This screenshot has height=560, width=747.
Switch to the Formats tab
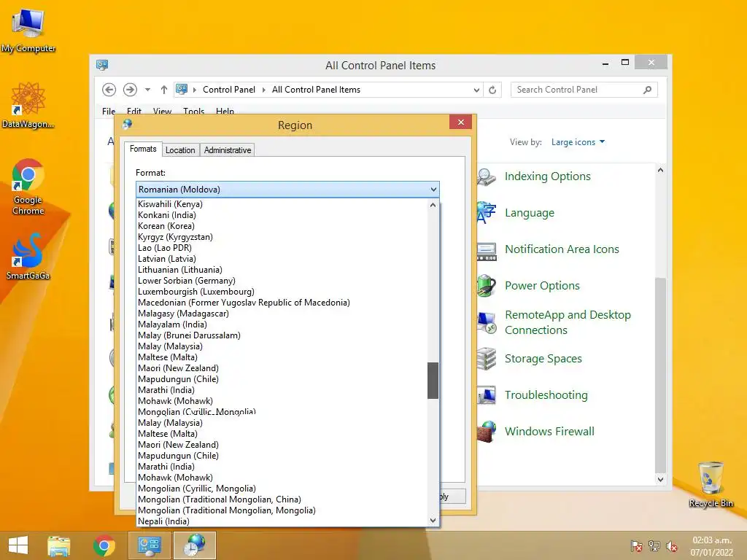click(143, 149)
